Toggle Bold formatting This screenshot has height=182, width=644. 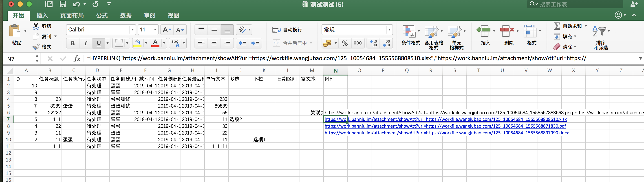point(73,43)
